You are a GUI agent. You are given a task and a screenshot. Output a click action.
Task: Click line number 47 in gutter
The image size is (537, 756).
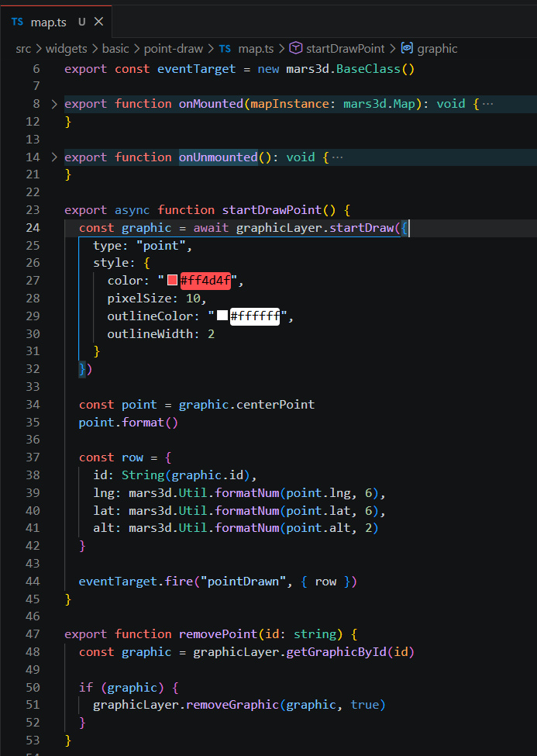coord(33,634)
